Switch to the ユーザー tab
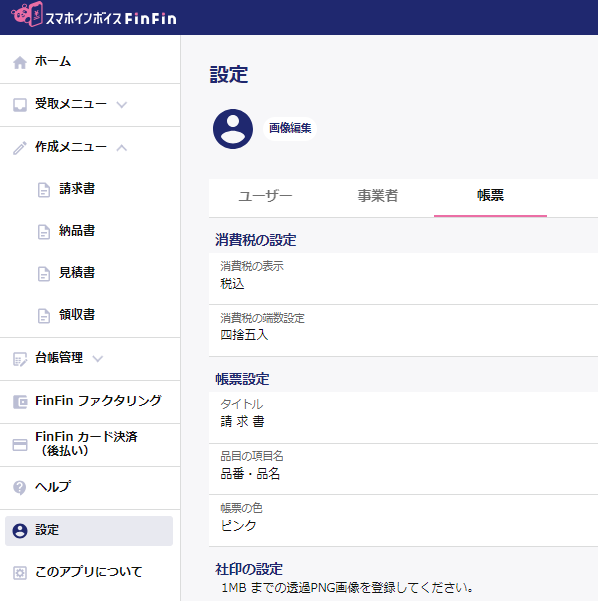This screenshot has width=598, height=601. 265,198
